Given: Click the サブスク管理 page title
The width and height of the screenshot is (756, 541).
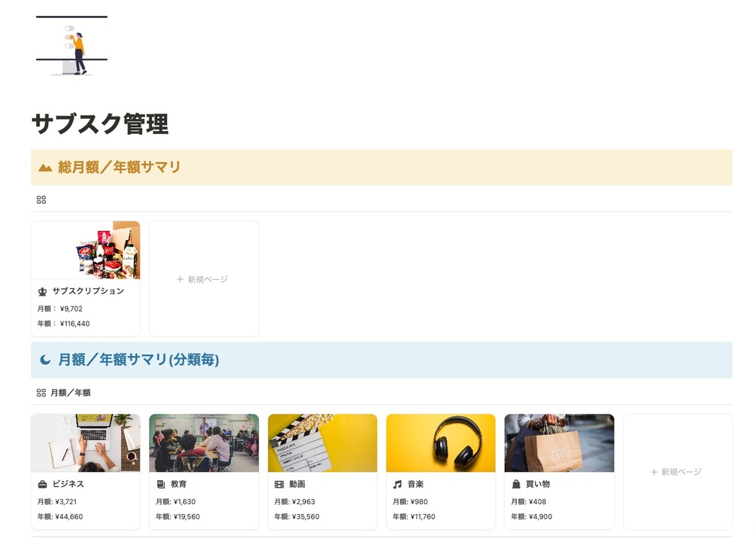Looking at the screenshot, I should [100, 124].
